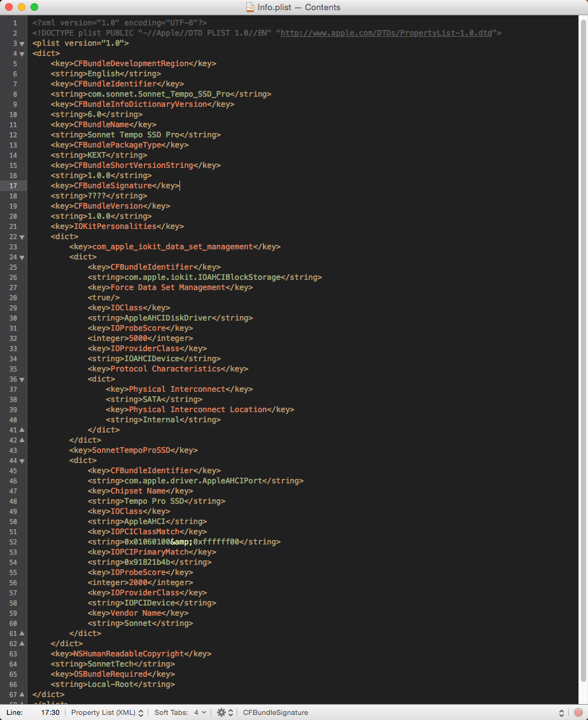
Task: Click the Sonnet Tempo SSD Pro string on line 12
Action: [x=133, y=135]
